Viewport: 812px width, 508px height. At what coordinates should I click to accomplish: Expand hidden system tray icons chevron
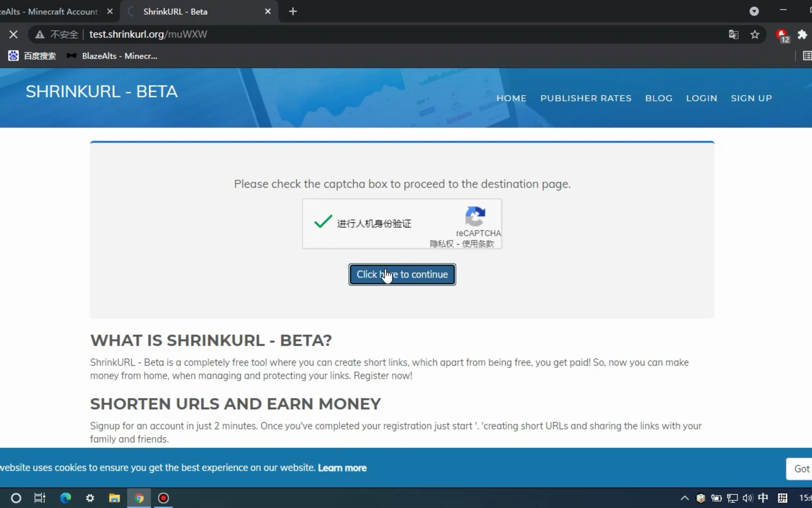(684, 498)
